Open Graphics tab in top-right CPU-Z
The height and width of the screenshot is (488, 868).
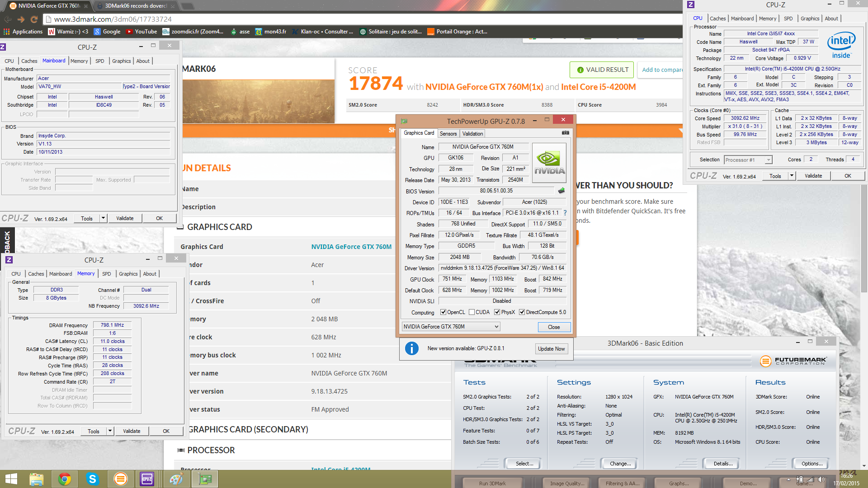click(810, 19)
